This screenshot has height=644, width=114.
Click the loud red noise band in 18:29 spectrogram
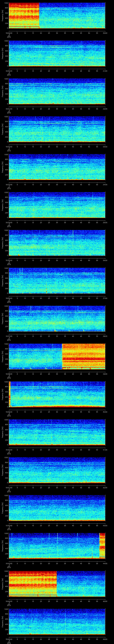24,16
